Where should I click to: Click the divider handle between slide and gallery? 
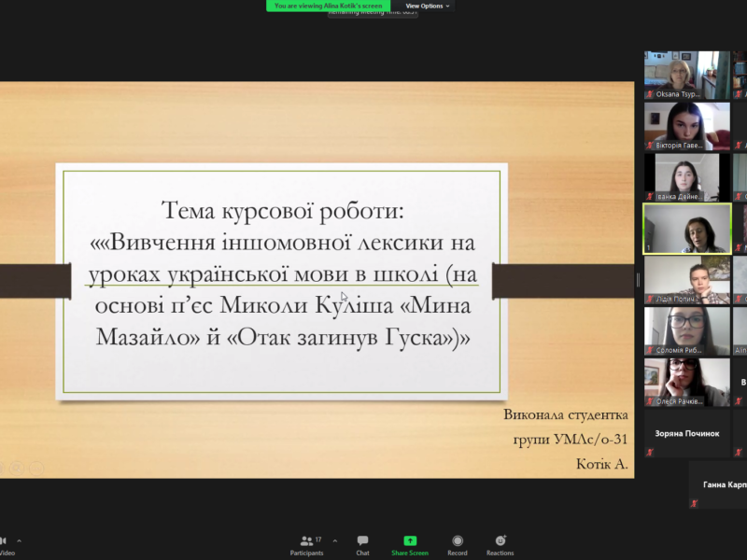tap(639, 280)
